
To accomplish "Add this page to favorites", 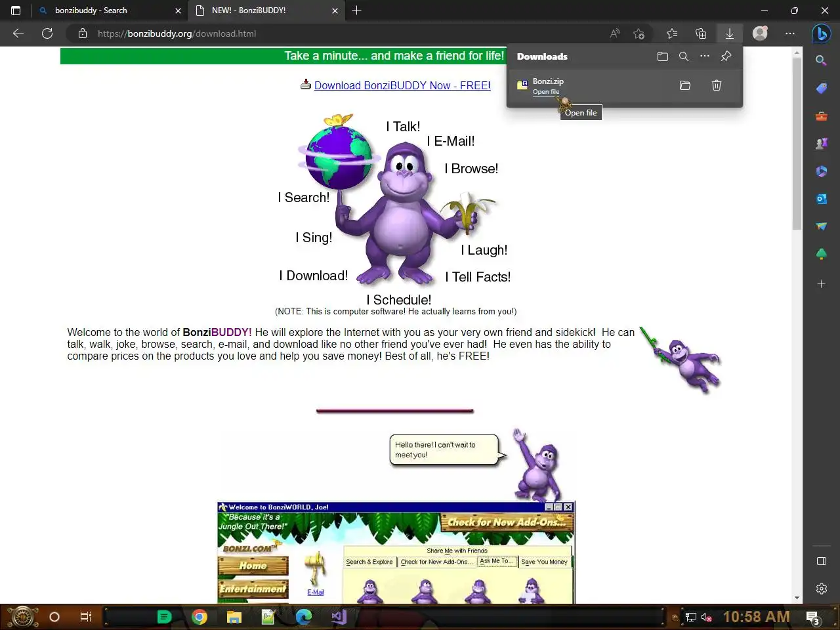I will tap(639, 33).
